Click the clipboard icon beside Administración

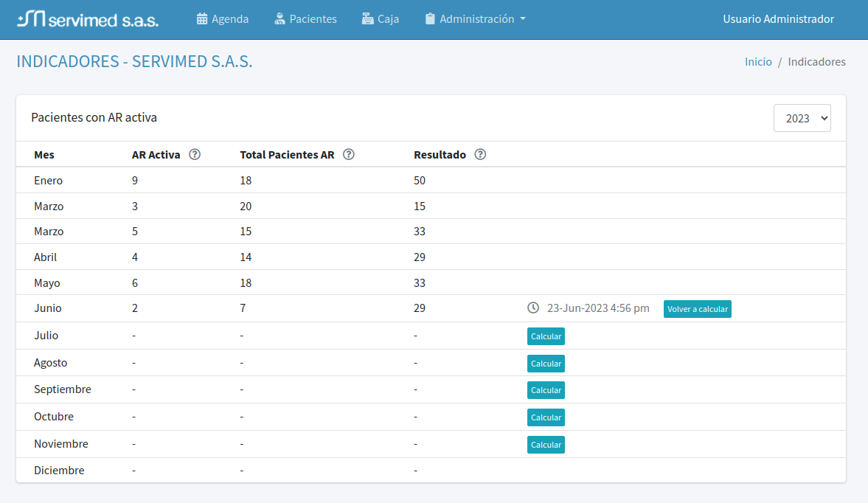(430, 19)
